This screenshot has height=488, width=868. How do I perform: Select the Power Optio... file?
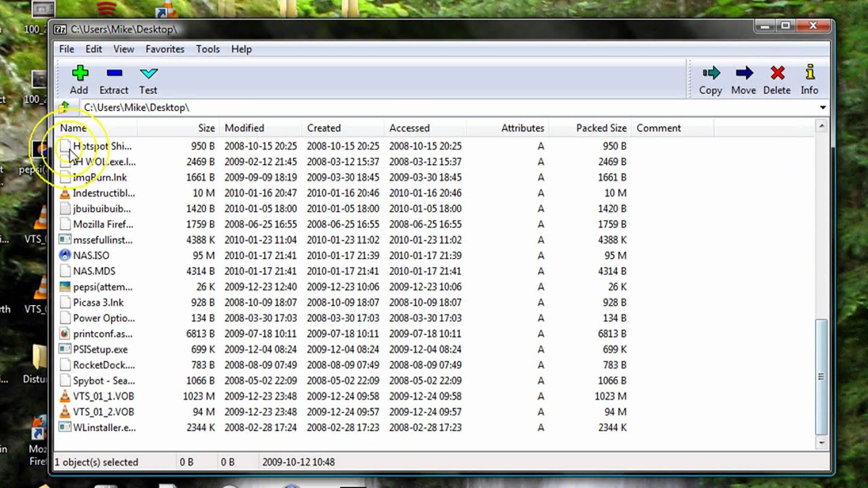(104, 318)
